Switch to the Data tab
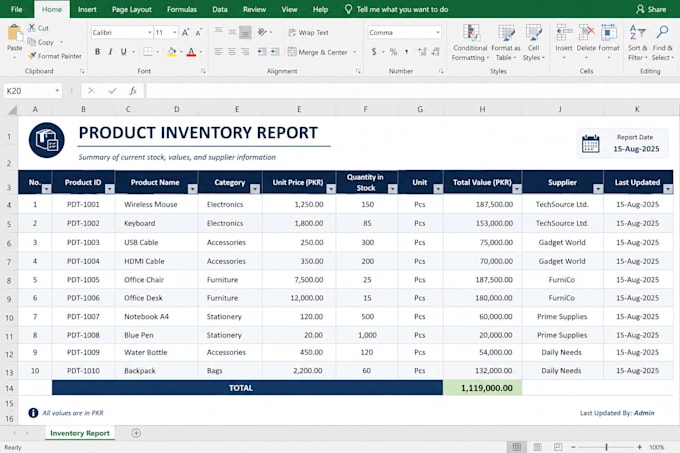This screenshot has width=680, height=453. (220, 9)
